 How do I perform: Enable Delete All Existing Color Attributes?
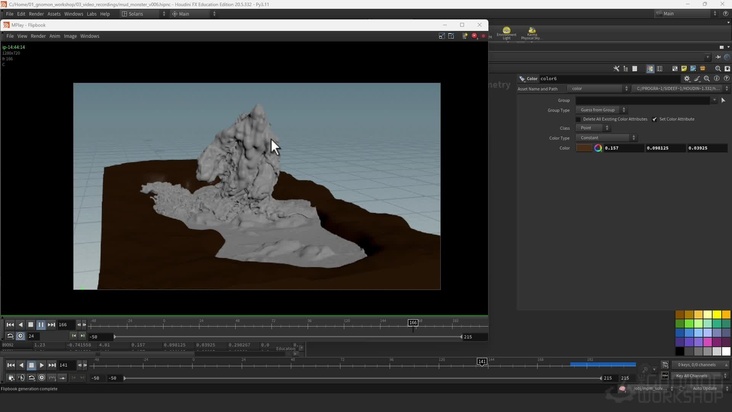pos(578,119)
